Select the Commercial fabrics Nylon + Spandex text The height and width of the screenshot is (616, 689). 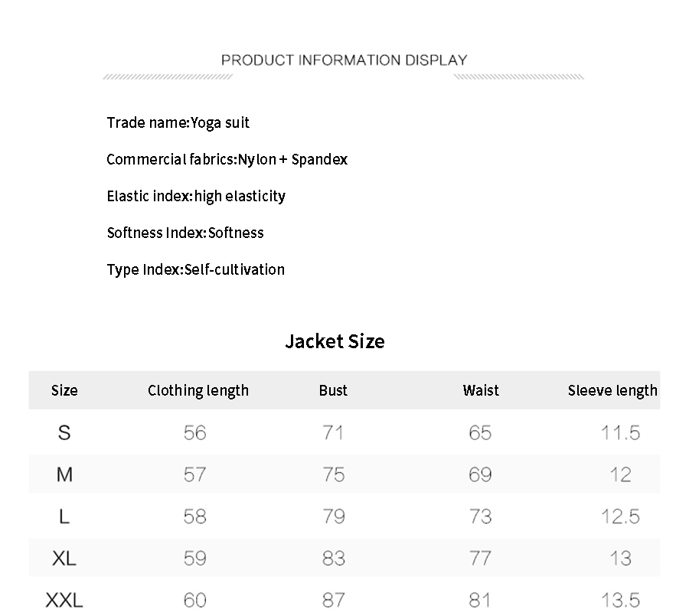click(227, 159)
